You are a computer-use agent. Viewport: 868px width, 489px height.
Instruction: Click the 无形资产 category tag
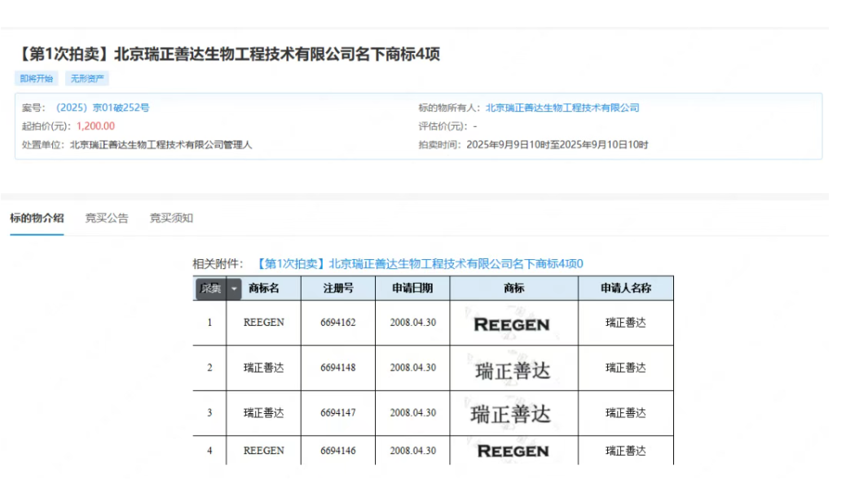point(87,78)
